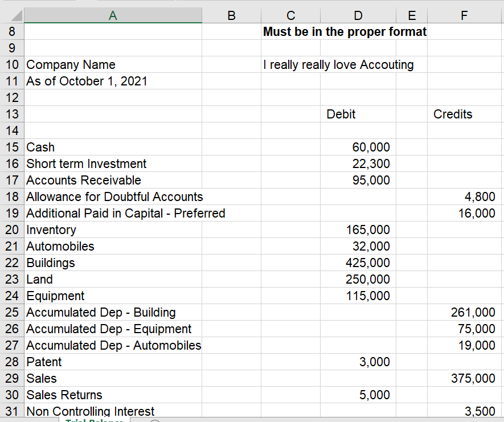The image size is (504, 422).
Task: Select column header B
Action: pos(231,15)
